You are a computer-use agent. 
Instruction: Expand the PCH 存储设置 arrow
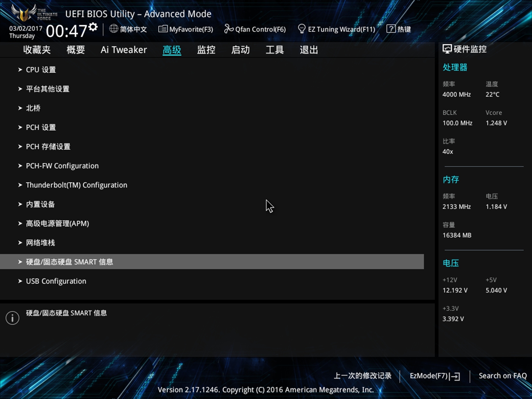[20, 146]
